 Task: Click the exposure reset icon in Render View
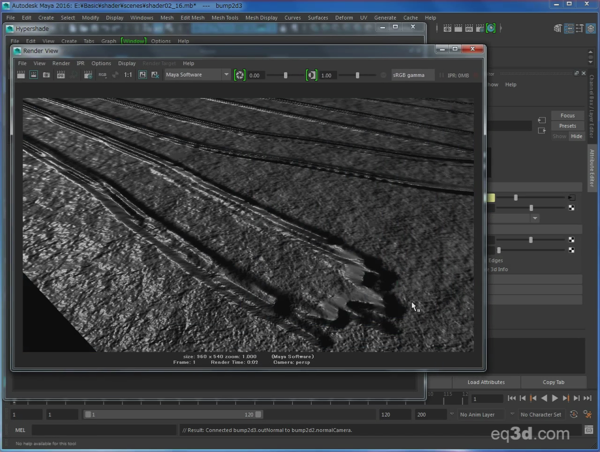coord(240,75)
